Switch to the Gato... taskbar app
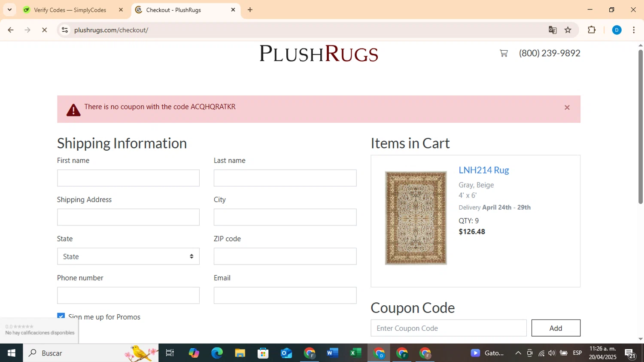 [487, 353]
